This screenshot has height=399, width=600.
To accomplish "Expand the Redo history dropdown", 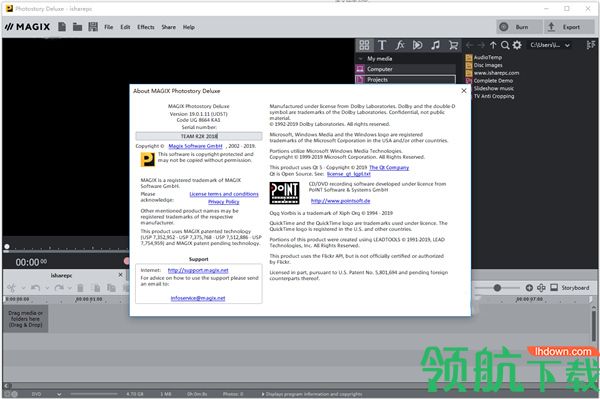I will 70,288.
